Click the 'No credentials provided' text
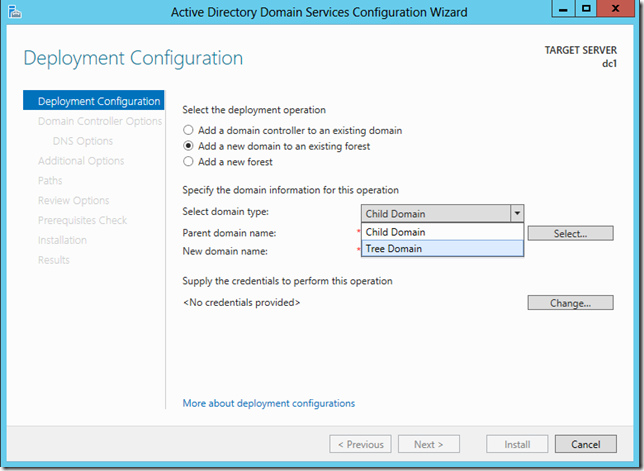 click(x=241, y=302)
